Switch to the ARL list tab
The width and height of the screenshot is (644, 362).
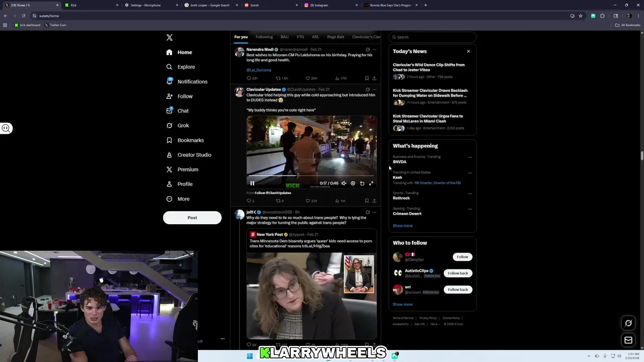point(315,37)
